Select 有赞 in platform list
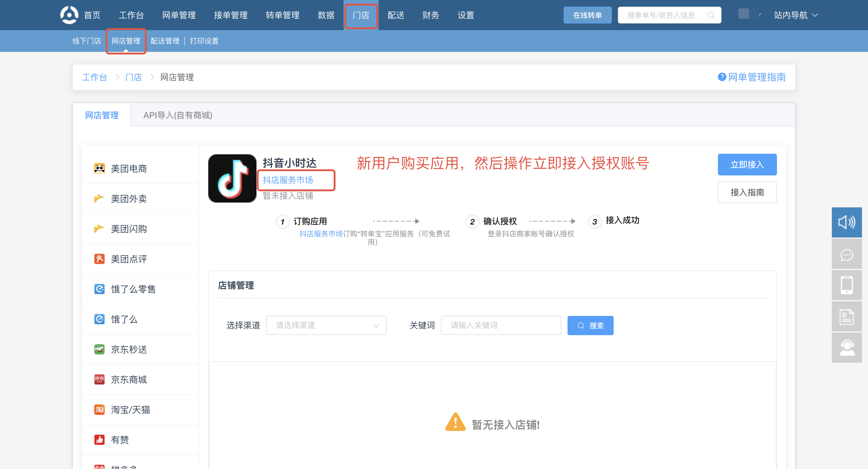Screen dimensions: 868x469 (140, 440)
